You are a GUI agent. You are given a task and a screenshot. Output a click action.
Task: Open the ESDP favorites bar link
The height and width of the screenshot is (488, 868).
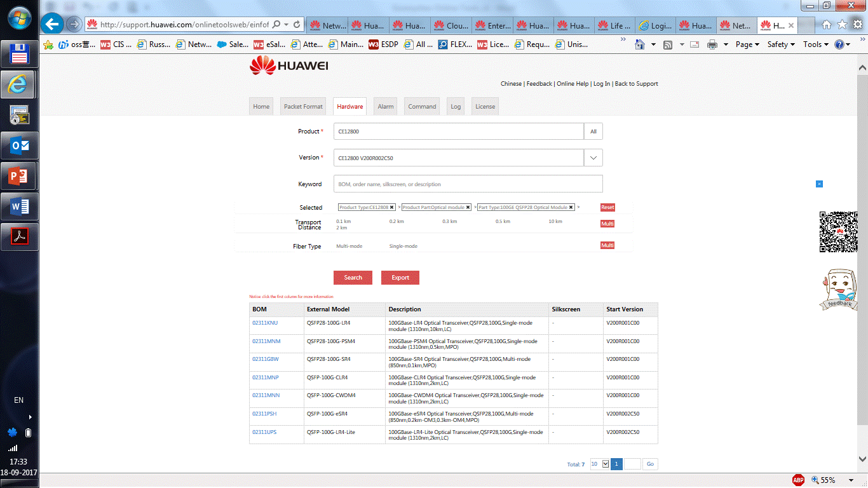[383, 44]
